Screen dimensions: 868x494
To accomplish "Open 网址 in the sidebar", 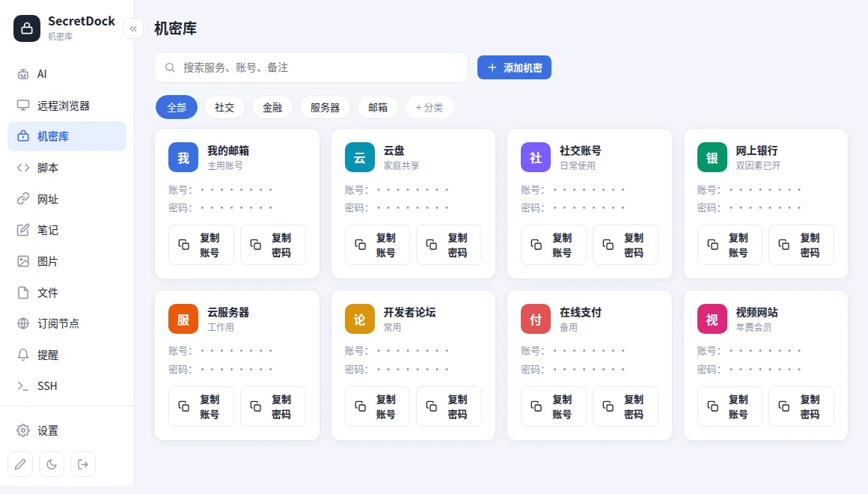I will pyautogui.click(x=67, y=199).
